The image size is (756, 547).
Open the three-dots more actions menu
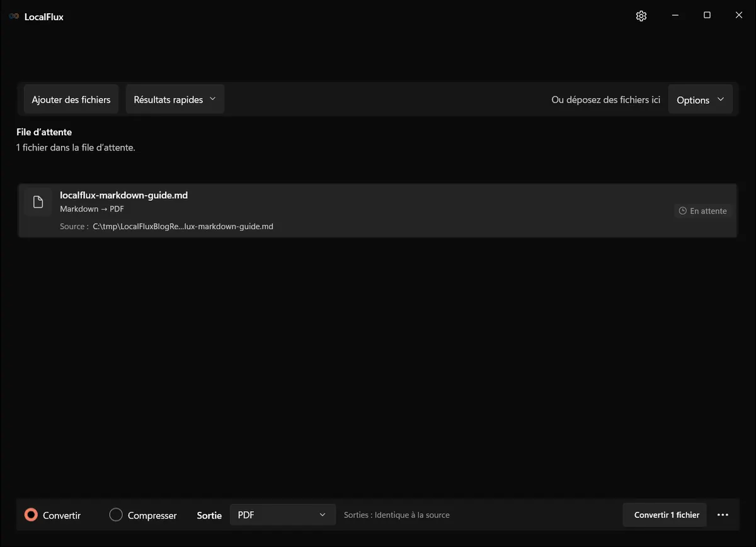tap(723, 515)
